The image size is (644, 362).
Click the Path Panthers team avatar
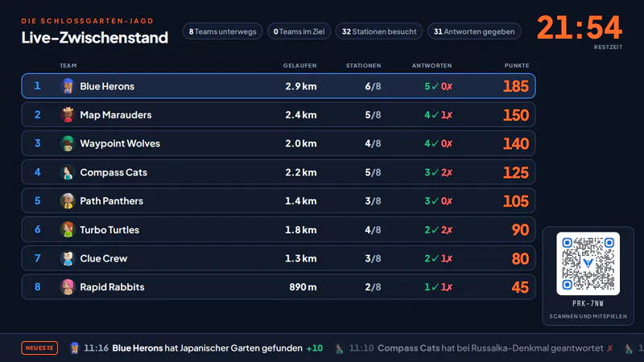(x=68, y=201)
